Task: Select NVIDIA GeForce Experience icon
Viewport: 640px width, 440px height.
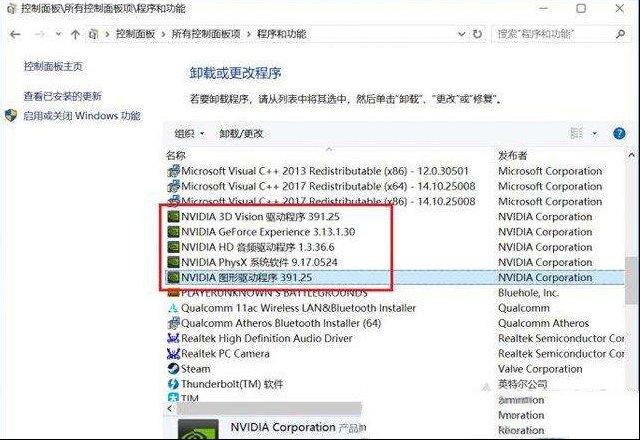Action: pyautogui.click(x=173, y=232)
